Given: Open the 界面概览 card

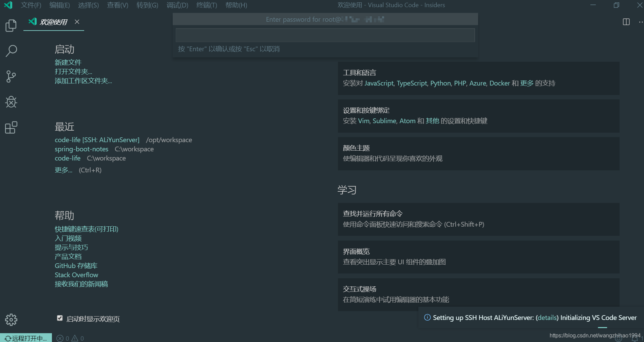Looking at the screenshot, I should coord(478,257).
